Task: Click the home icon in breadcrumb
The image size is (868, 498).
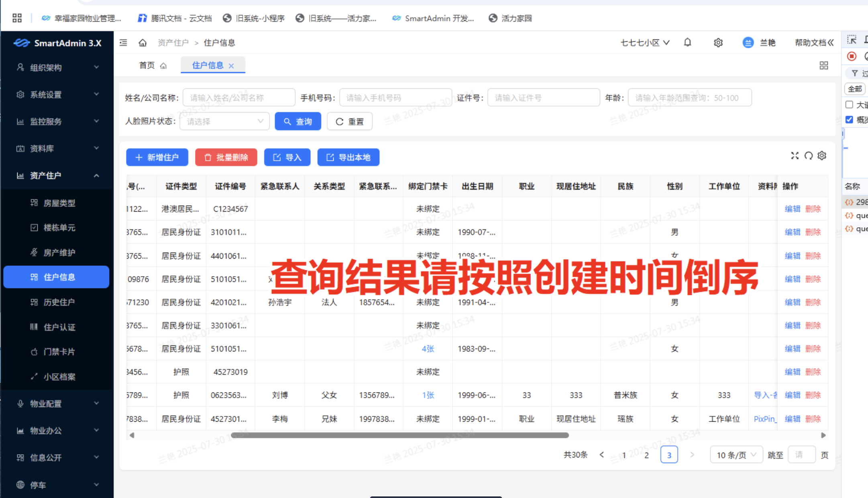Action: [x=143, y=43]
